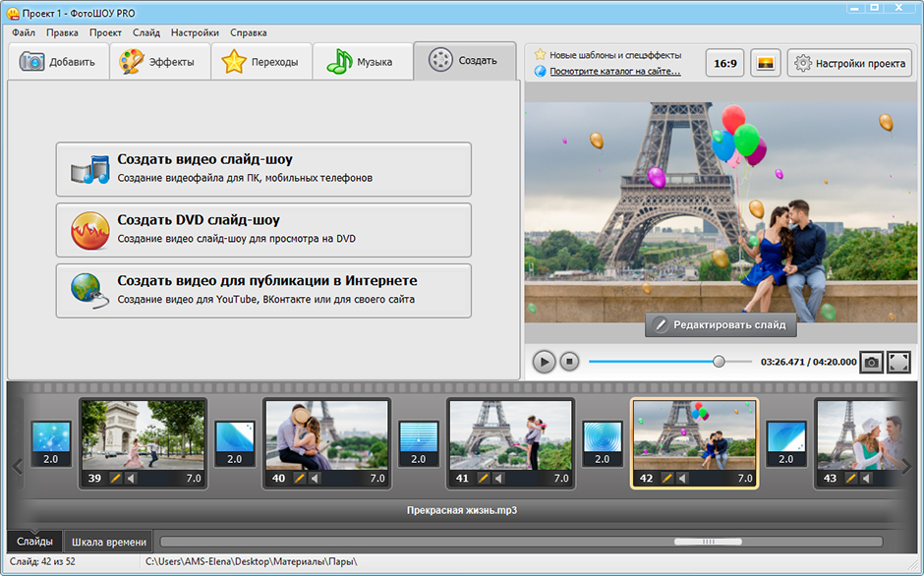Click the horizontal timeline scrollbar handle

click(708, 542)
